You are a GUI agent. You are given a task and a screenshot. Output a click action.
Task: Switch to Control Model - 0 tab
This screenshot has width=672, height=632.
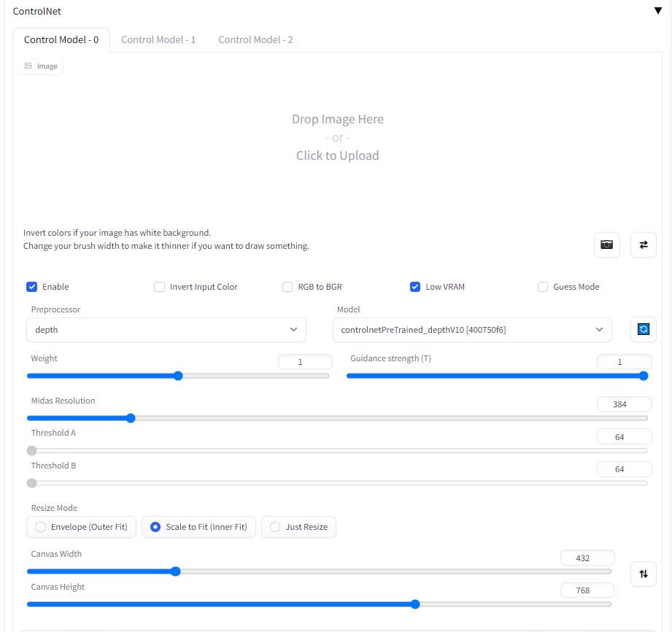click(x=61, y=40)
